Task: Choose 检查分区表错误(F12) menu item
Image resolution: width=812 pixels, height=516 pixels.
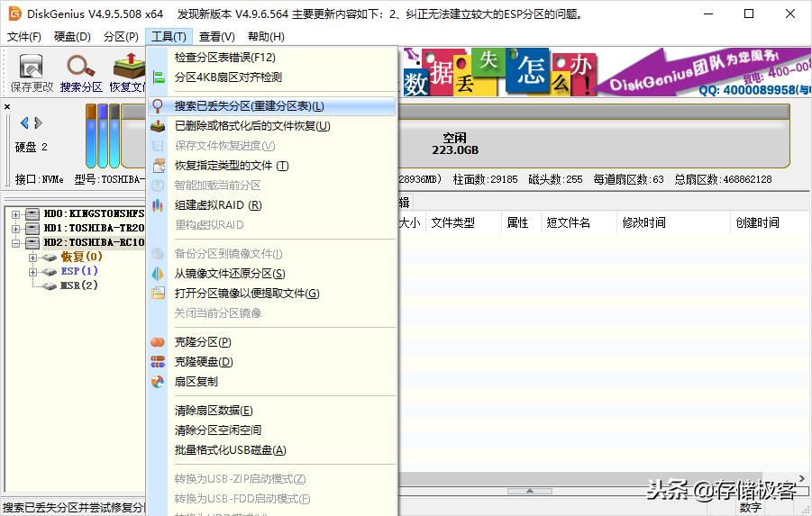Action: [x=272, y=58]
